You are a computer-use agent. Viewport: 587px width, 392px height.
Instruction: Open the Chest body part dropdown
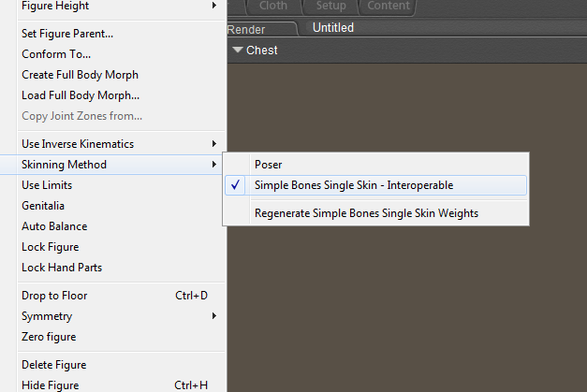coord(256,51)
